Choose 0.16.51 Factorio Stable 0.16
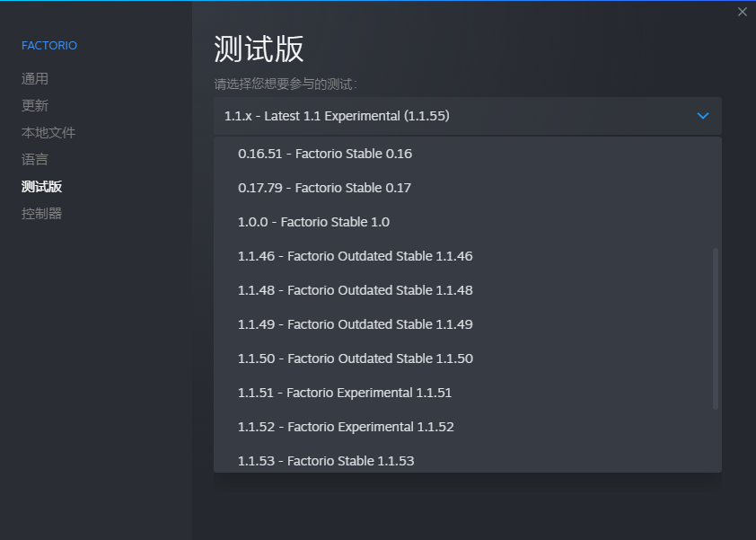Viewport: 756px width, 540px height. (x=325, y=154)
